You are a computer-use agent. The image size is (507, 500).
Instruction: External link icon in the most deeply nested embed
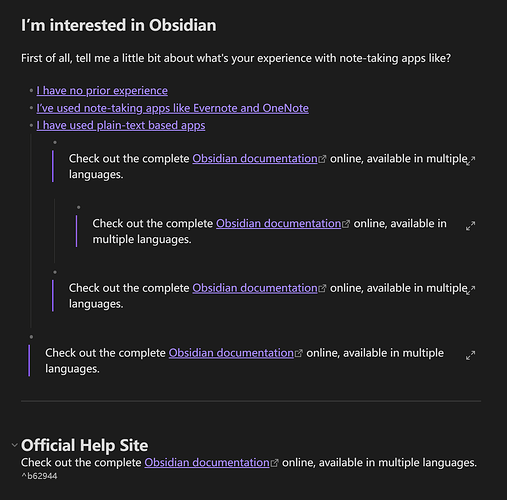pyautogui.click(x=346, y=224)
